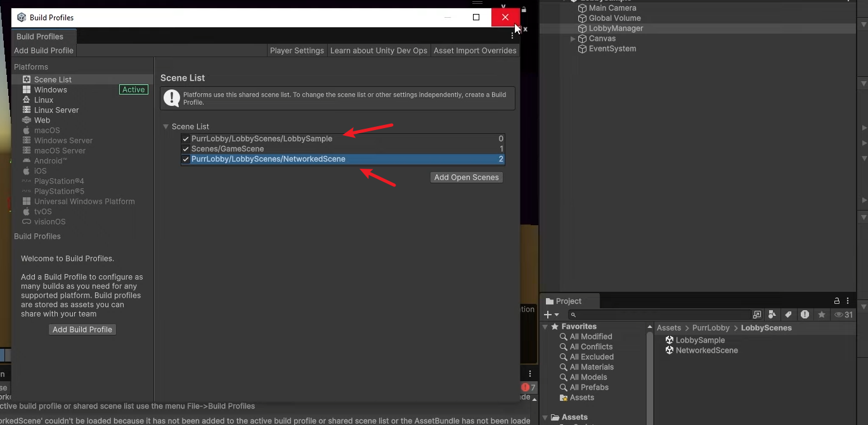Click the favorites star icon in Project toolbar
Image resolution: width=868 pixels, height=425 pixels.
point(822,315)
